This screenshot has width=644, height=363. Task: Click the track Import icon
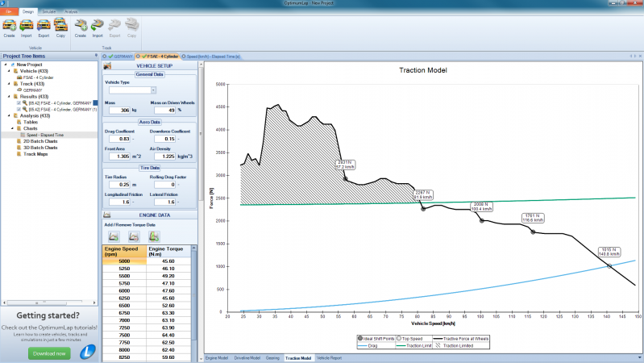click(x=98, y=25)
